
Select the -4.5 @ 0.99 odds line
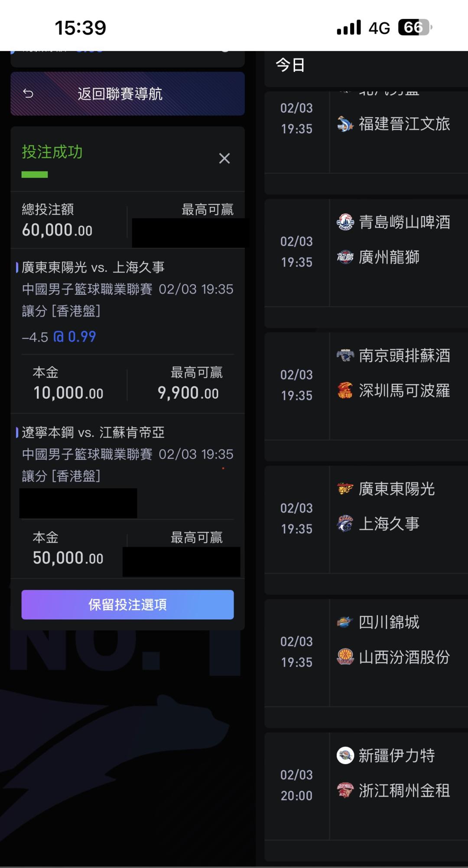coord(59,337)
